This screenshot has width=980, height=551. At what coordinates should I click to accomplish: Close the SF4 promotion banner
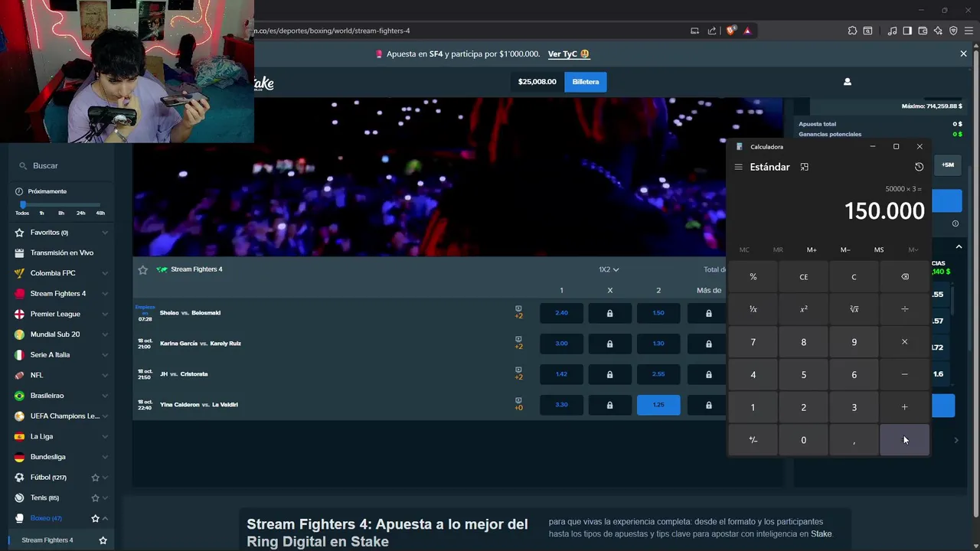pos(963,54)
